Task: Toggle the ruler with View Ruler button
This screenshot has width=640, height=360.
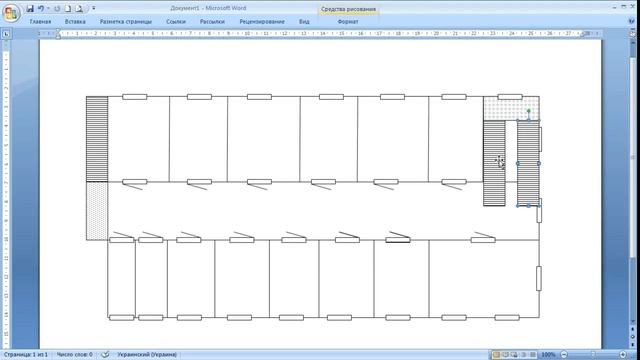Action: 632,34
